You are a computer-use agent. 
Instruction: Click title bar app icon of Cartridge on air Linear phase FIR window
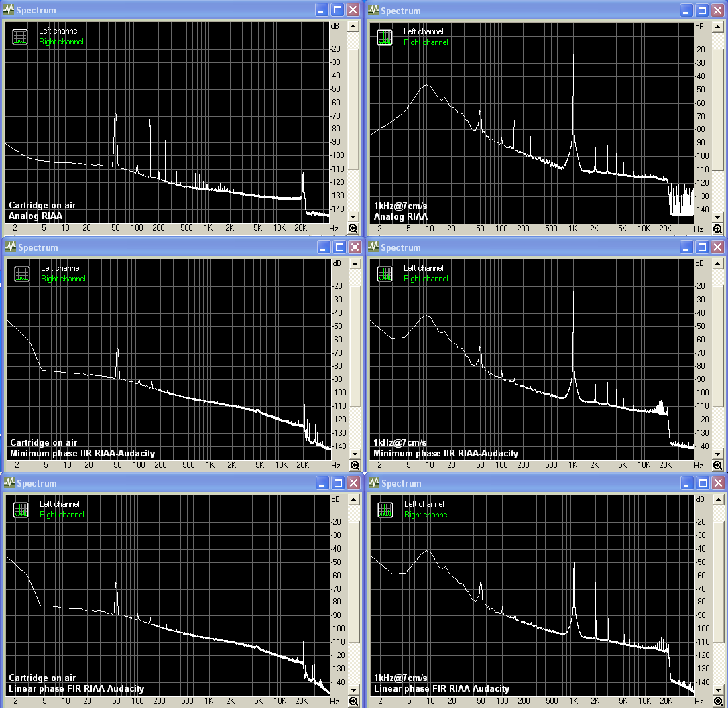(9, 482)
